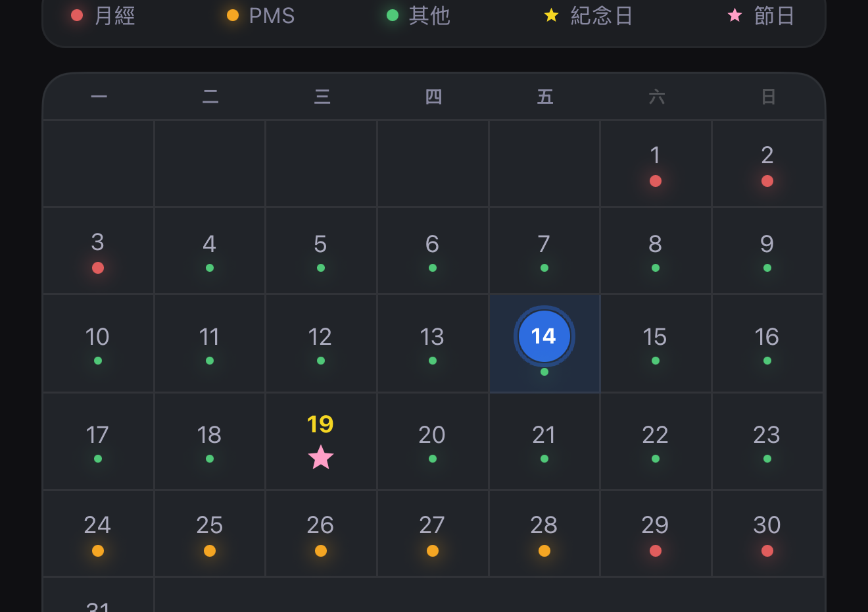Image resolution: width=868 pixels, height=612 pixels.
Task: Select calendar day 10
Action: [98, 343]
